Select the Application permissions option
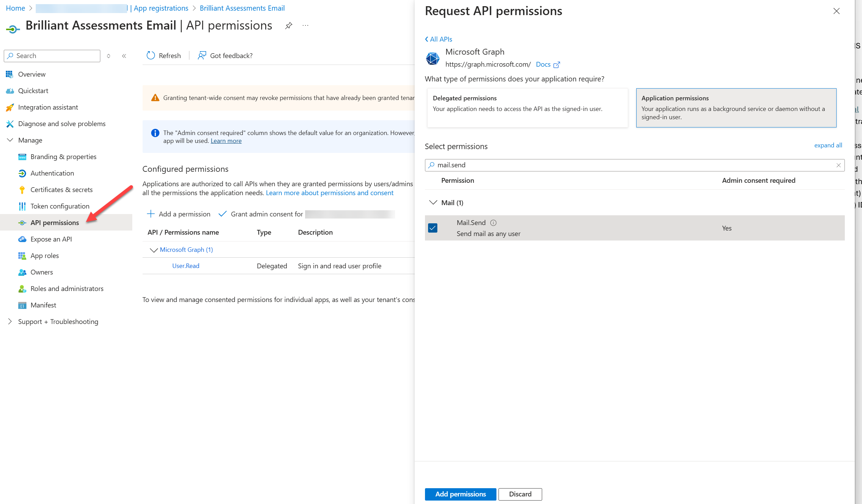 pyautogui.click(x=736, y=108)
